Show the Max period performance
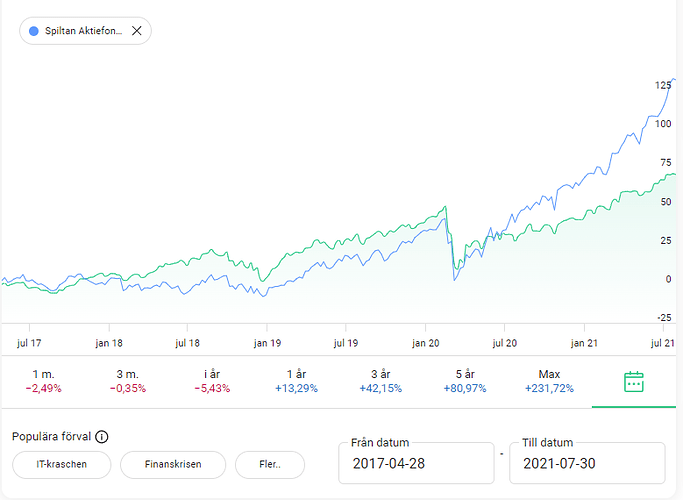The width and height of the screenshot is (683, 500). tap(549, 381)
